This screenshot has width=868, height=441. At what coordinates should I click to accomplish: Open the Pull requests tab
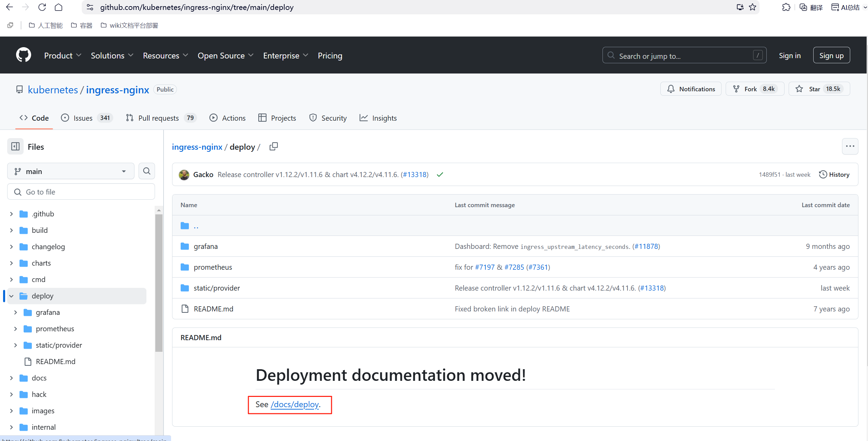pyautogui.click(x=158, y=118)
